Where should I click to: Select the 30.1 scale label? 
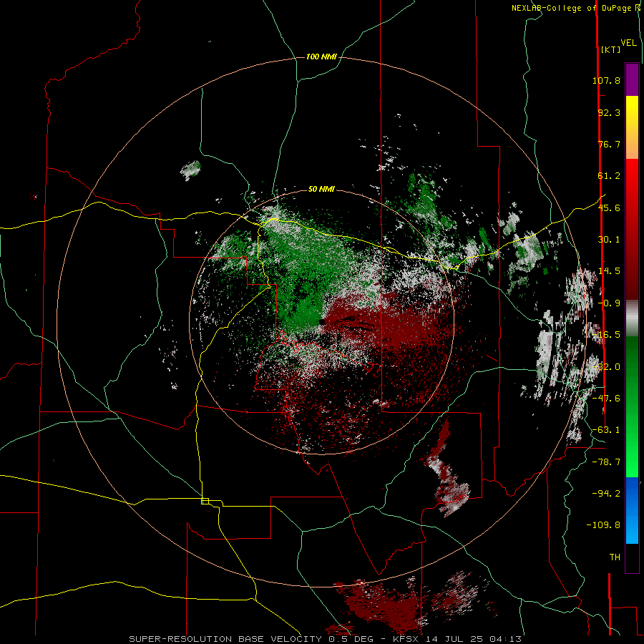(x=609, y=240)
